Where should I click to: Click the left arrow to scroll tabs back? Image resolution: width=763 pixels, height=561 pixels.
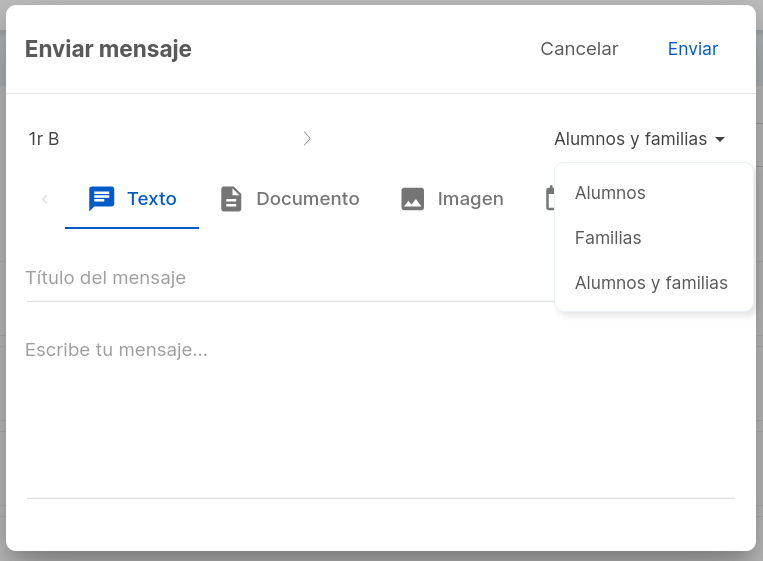tap(45, 199)
